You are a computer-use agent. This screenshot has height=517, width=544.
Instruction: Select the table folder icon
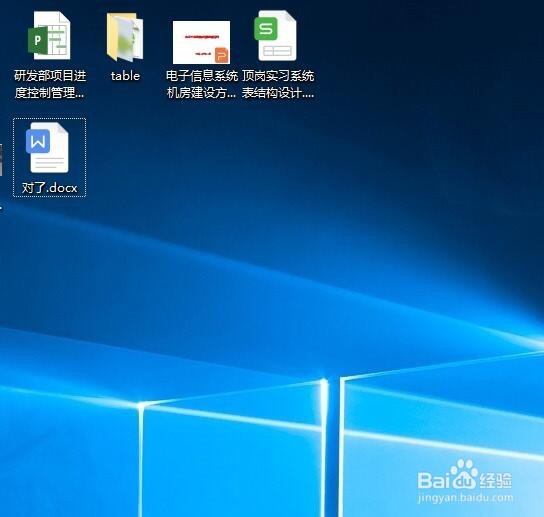[x=125, y=37]
